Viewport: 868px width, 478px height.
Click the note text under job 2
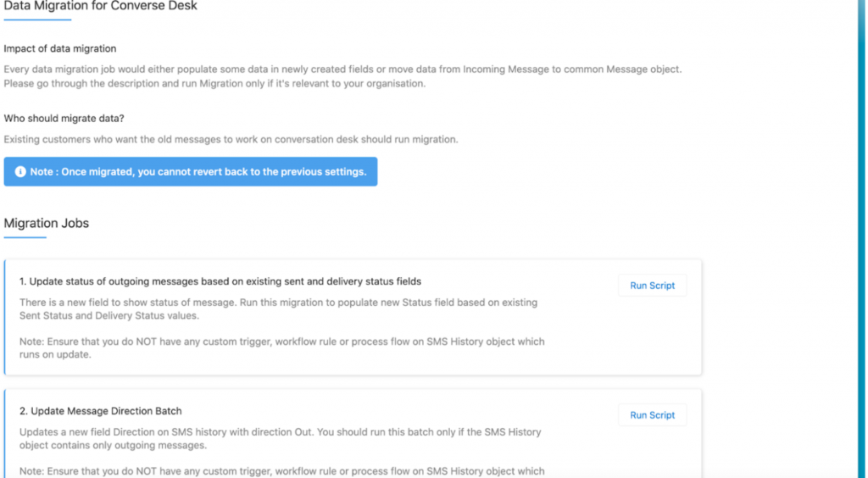click(x=281, y=471)
